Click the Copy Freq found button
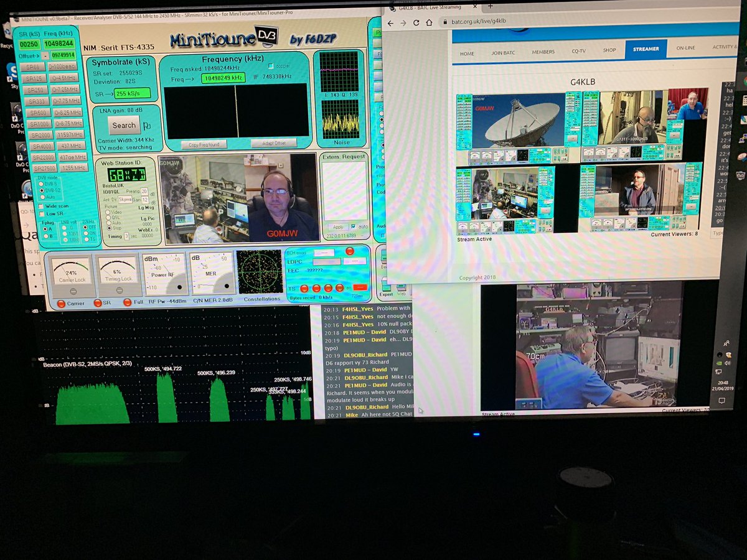The height and width of the screenshot is (560, 747). [x=204, y=144]
